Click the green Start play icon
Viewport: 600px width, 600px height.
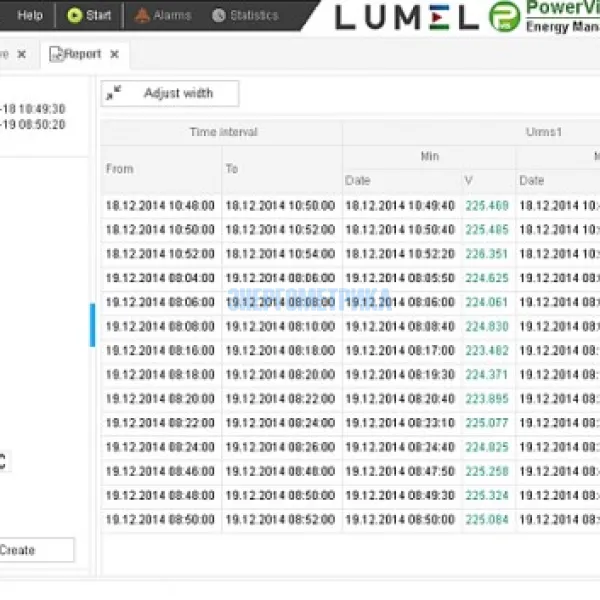[x=75, y=15]
